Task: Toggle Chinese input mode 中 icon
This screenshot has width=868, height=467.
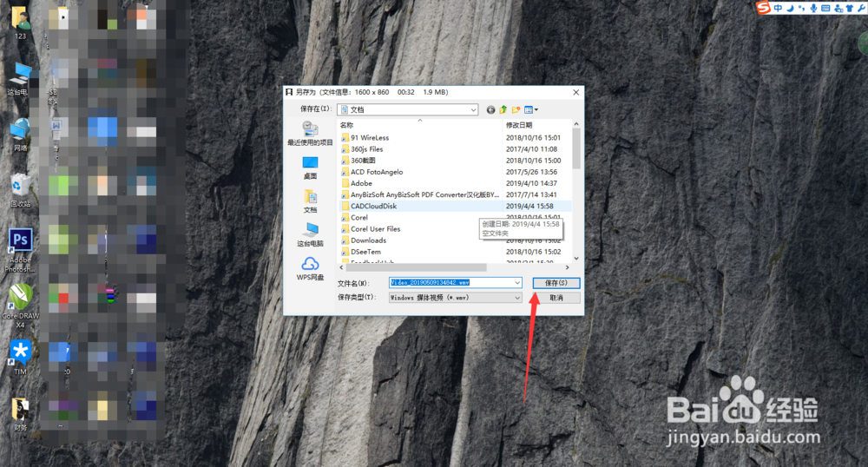Action: click(x=779, y=9)
